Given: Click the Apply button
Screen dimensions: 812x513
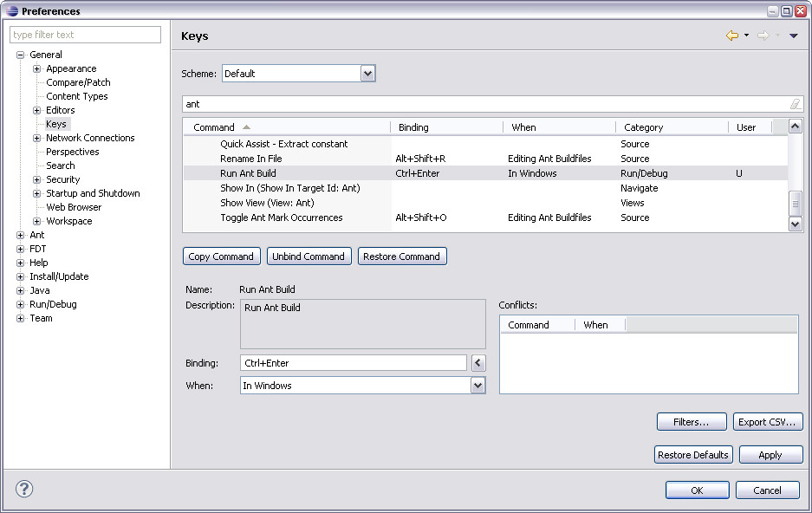Looking at the screenshot, I should click(x=770, y=454).
